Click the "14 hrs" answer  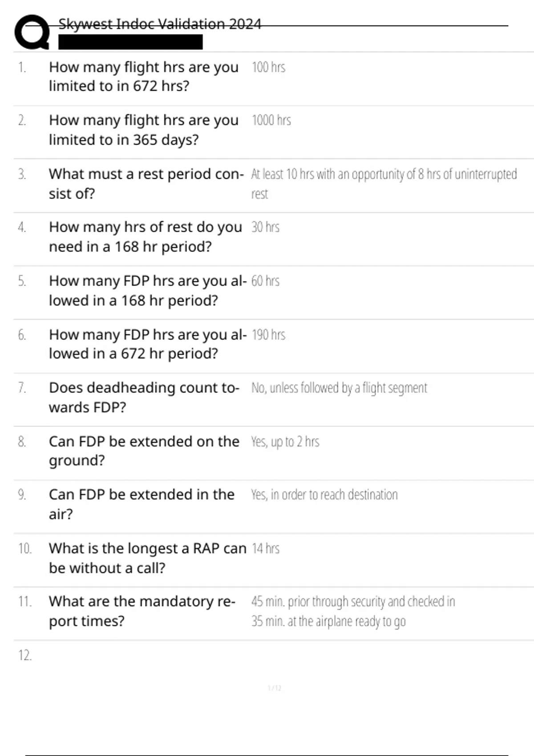(x=265, y=548)
